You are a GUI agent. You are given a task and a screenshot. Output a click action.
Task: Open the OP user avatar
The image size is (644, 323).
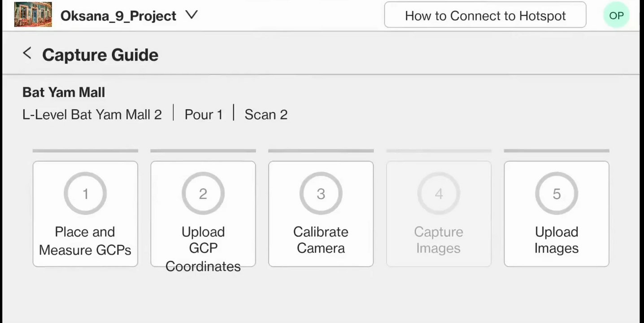click(x=616, y=16)
